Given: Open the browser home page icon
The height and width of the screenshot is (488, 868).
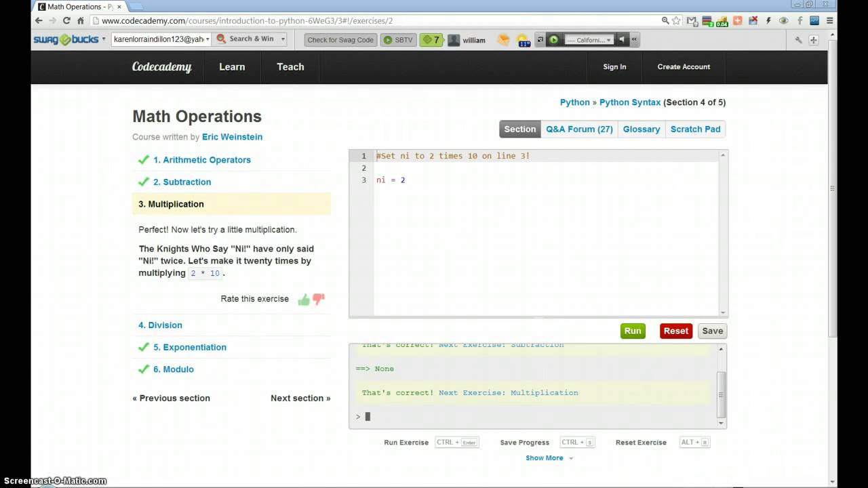Looking at the screenshot, I should 81,21.
